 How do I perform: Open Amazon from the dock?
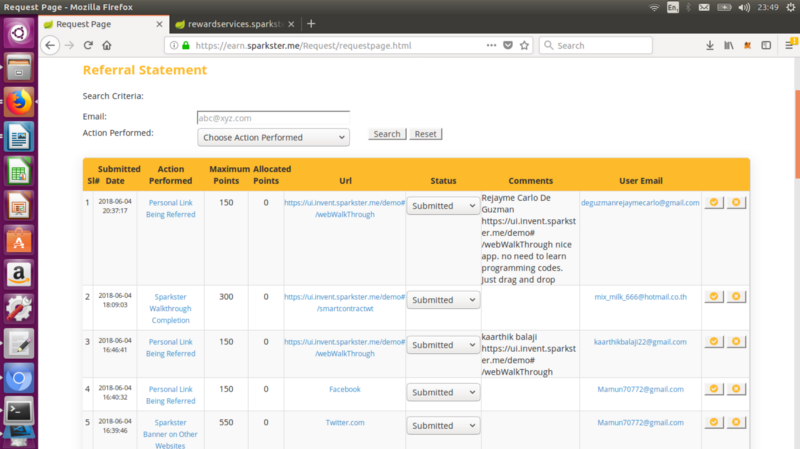coord(19,275)
